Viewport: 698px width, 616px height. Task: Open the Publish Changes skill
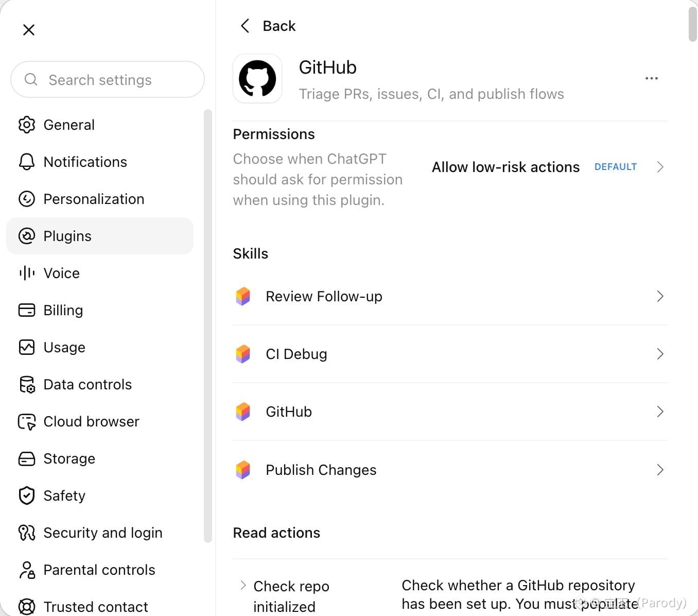click(450, 470)
